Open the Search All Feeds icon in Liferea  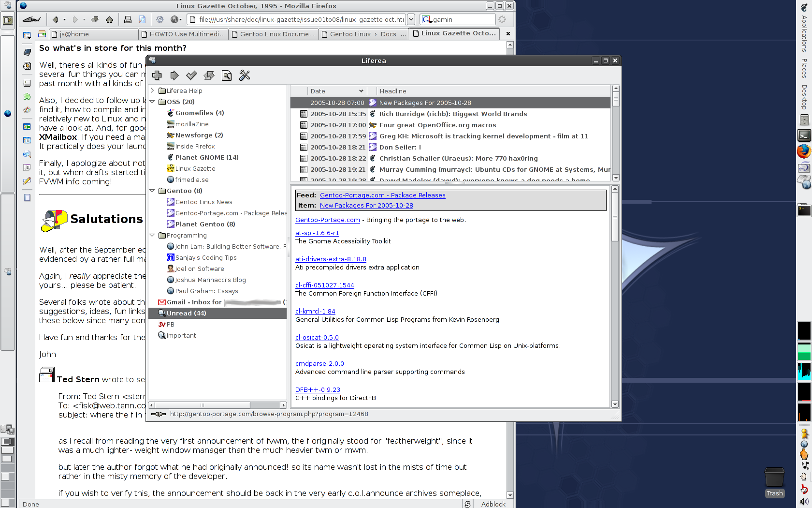(227, 75)
